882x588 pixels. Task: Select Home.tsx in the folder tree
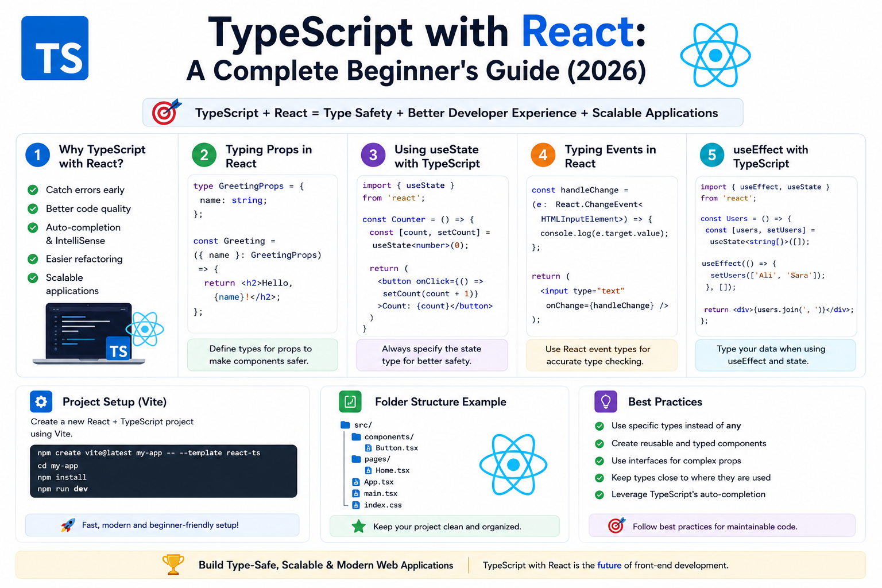[392, 470]
